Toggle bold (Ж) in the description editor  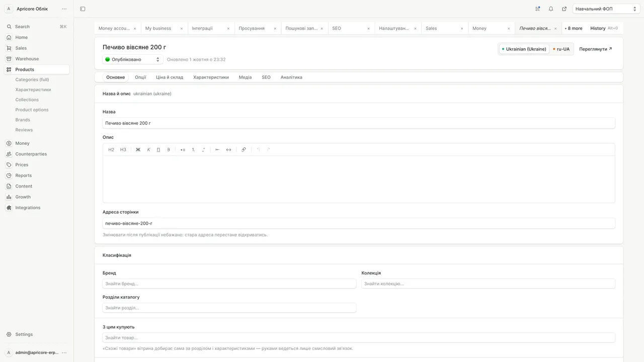pyautogui.click(x=138, y=149)
